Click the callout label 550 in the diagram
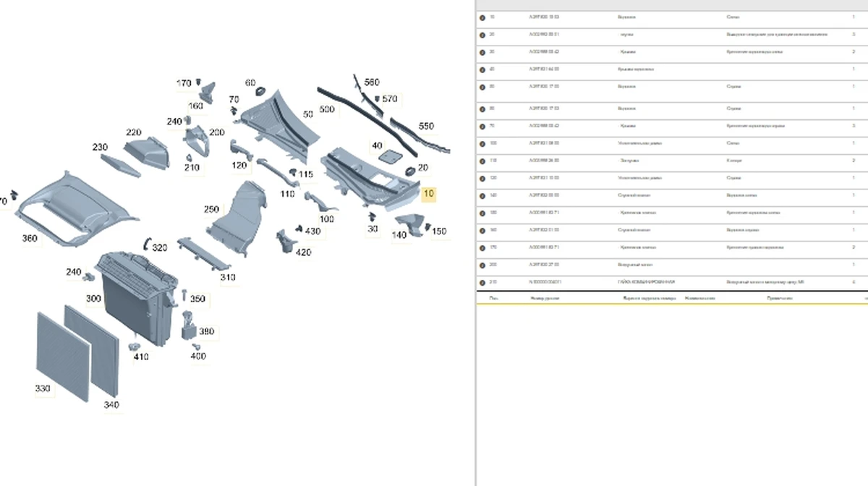This screenshot has height=486, width=868. (426, 127)
